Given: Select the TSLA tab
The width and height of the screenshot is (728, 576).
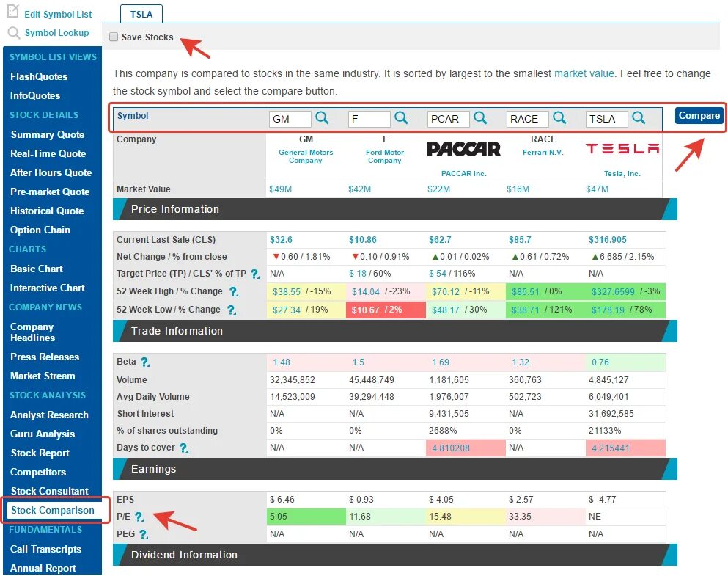Looking at the screenshot, I should tap(141, 14).
